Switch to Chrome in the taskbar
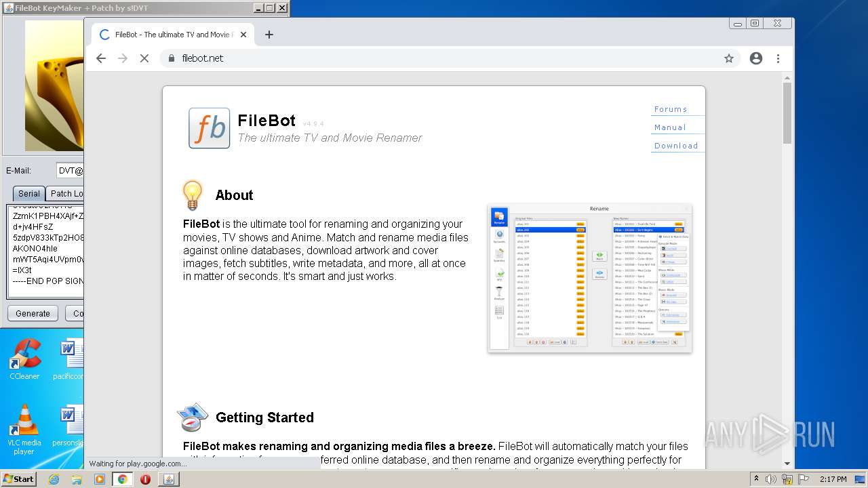 123,479
